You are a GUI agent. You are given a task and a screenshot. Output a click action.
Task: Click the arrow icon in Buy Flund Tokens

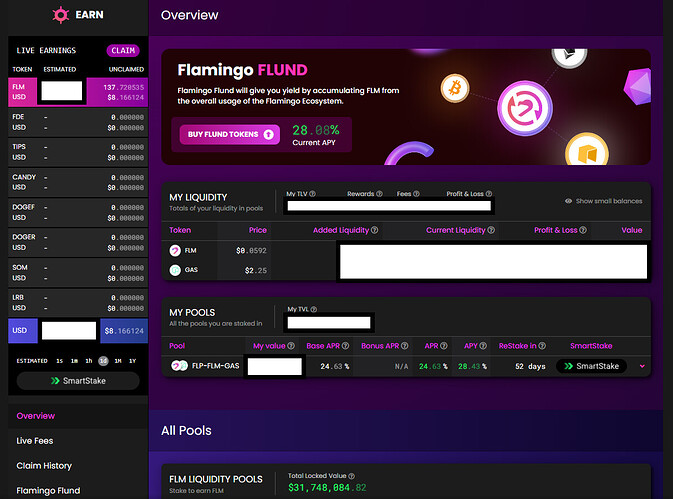pos(268,134)
